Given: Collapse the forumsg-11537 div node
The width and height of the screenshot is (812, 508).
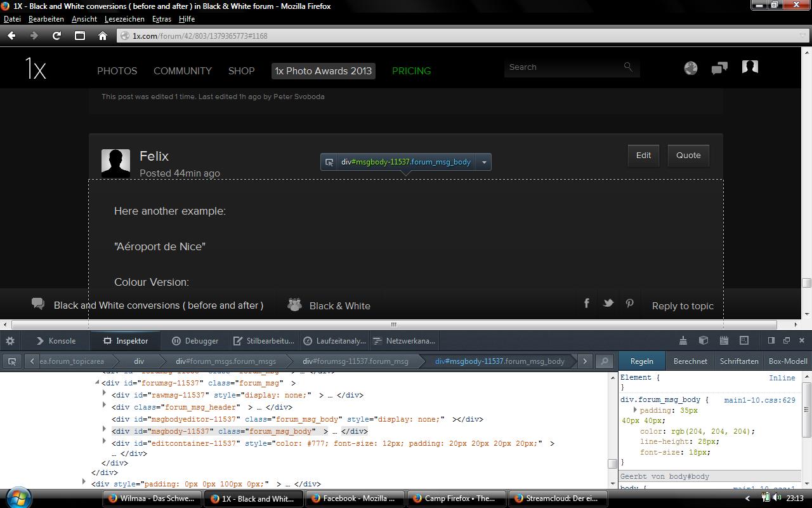Looking at the screenshot, I should (x=97, y=383).
